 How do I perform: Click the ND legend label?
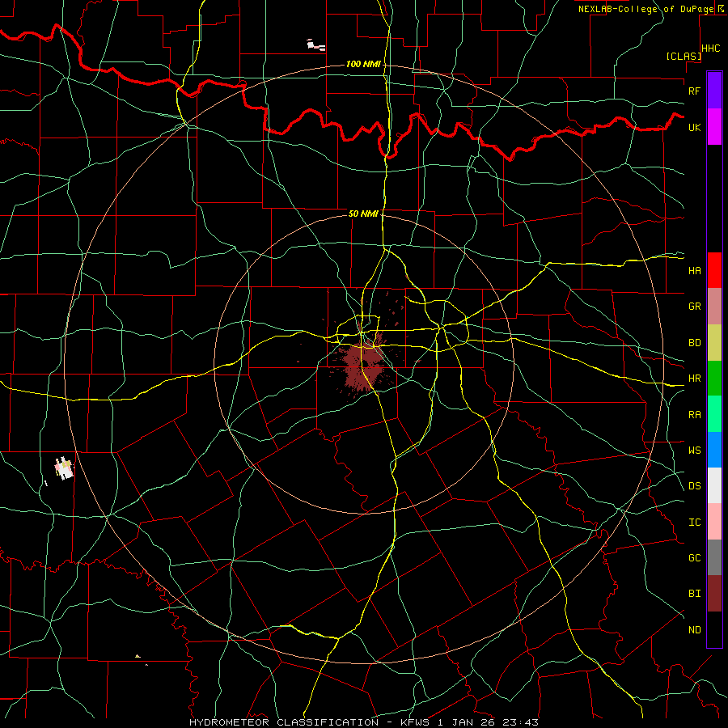(695, 630)
